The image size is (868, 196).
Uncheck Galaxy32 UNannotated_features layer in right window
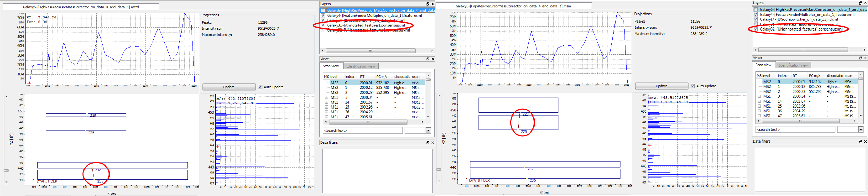[x=756, y=29]
